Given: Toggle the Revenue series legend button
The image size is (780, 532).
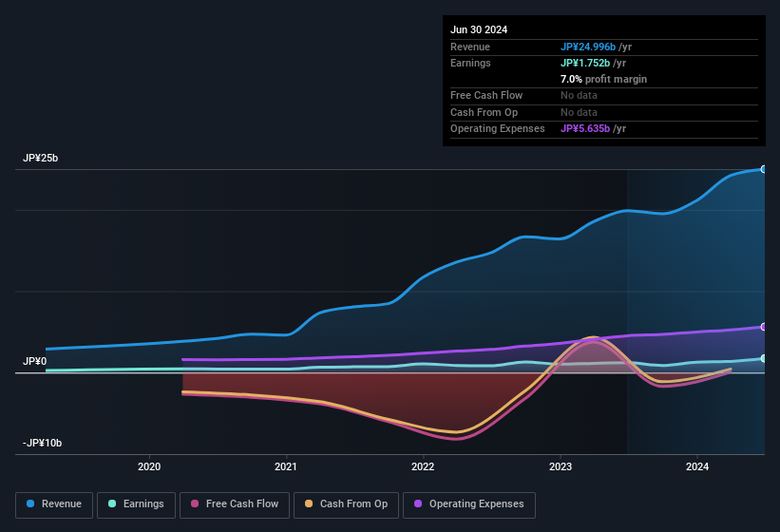Looking at the screenshot, I should point(54,504).
